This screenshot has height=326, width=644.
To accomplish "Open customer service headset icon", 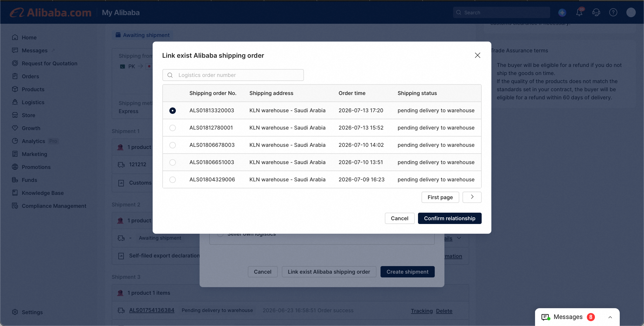I will pos(596,12).
